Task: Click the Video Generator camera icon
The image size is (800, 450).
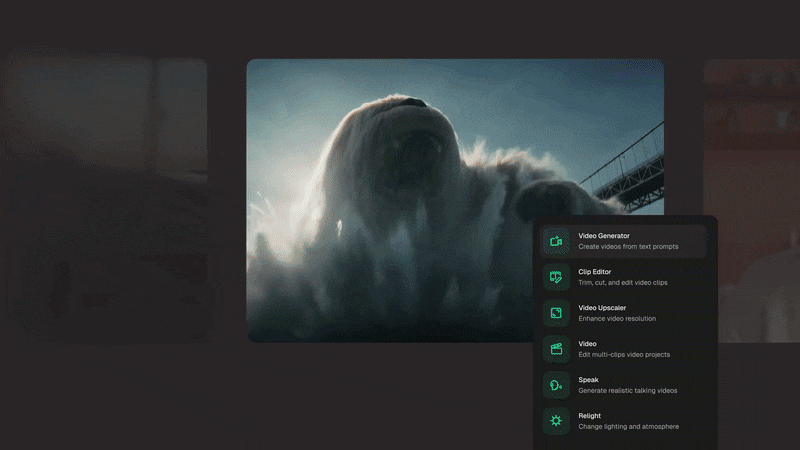Action: coord(556,241)
